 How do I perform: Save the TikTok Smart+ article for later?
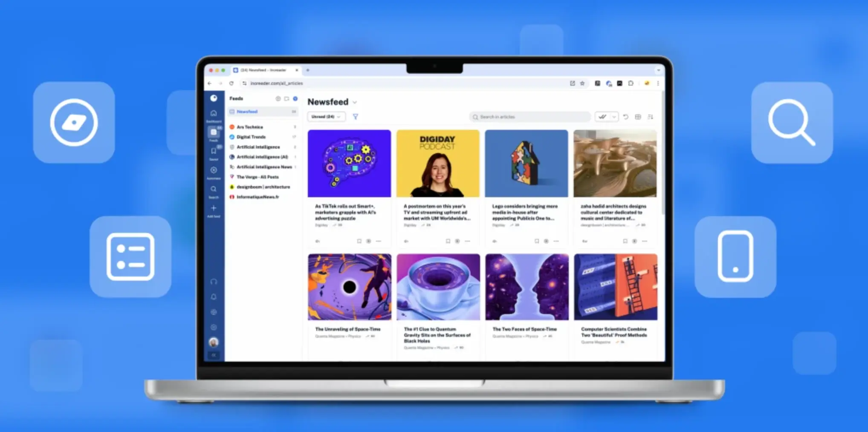(x=359, y=241)
